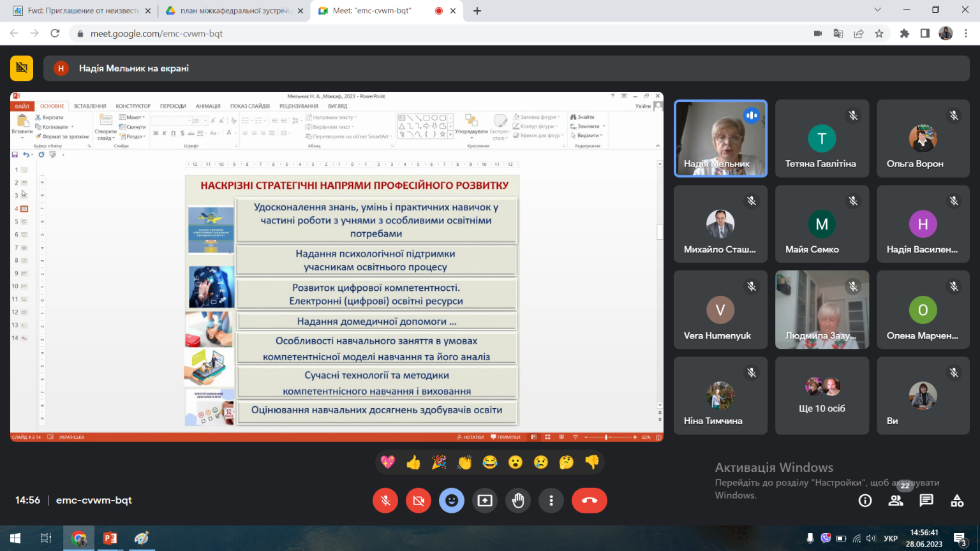Click the red leave call button
Screen dimensions: 980x551
[589, 501]
